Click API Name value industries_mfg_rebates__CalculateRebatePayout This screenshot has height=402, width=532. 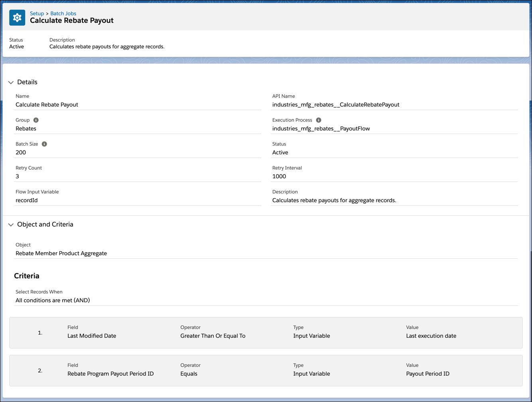pos(336,104)
